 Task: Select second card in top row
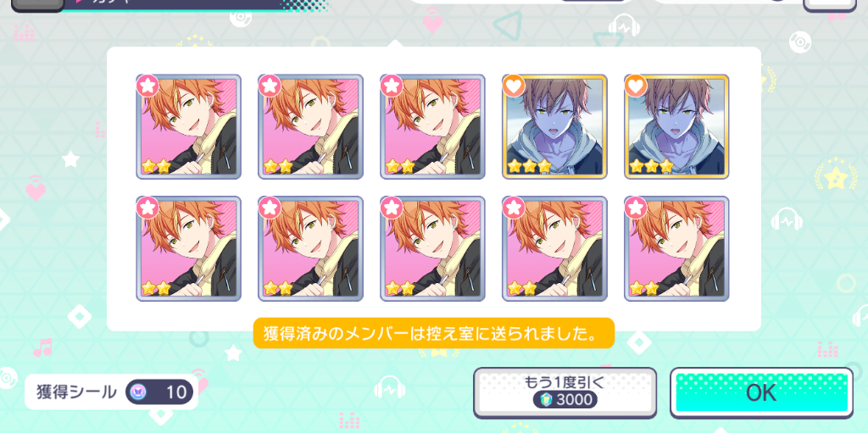[310, 127]
